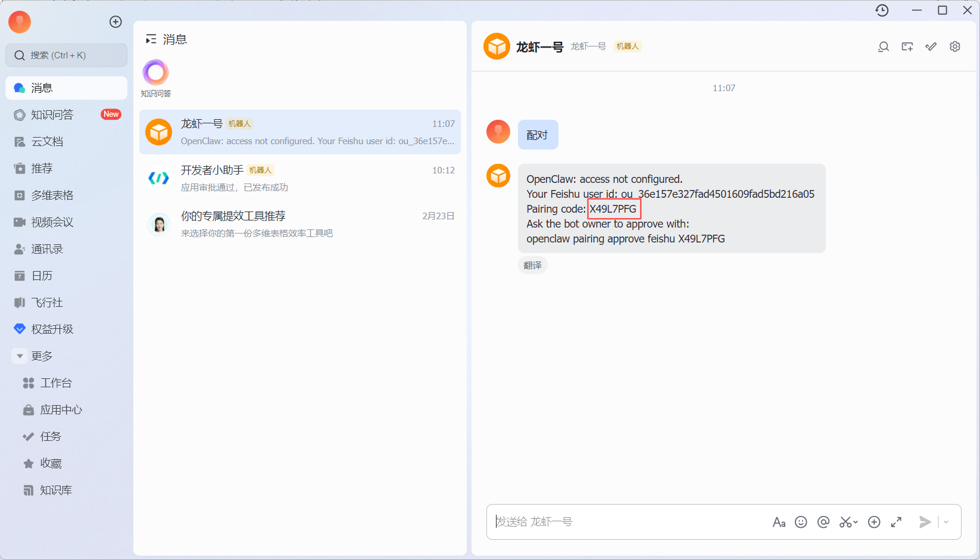Open the emoji picker
This screenshot has width=980, height=560.
click(x=801, y=522)
